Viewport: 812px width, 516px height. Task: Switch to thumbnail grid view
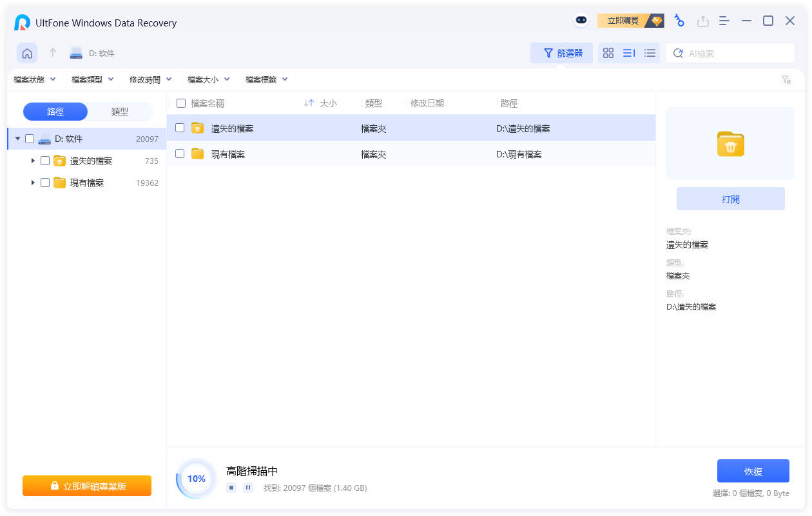(x=608, y=54)
